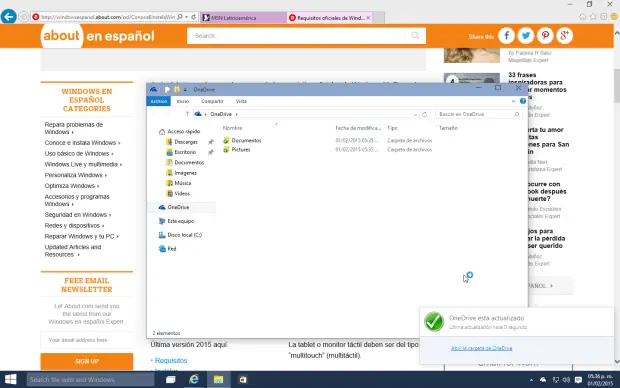Viewport: 620px width, 388px height.
Task: Open the Store icon on the taskbar
Action: [x=243, y=380]
